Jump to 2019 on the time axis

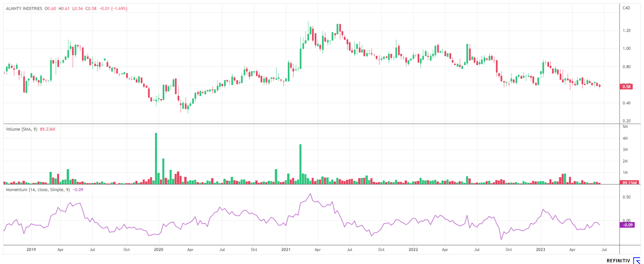click(31, 250)
